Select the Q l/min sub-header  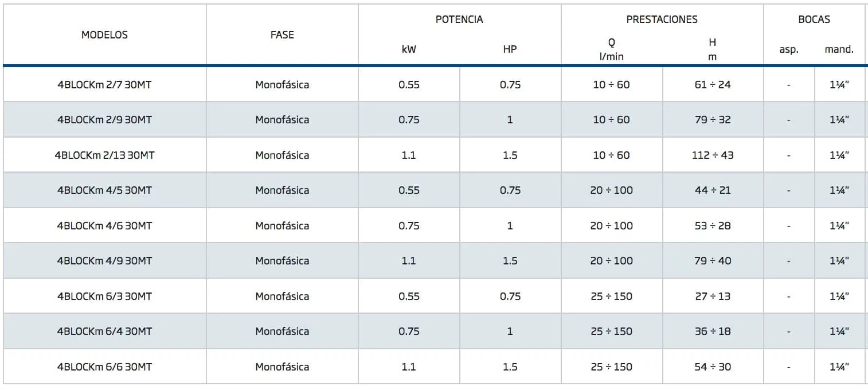611,50
